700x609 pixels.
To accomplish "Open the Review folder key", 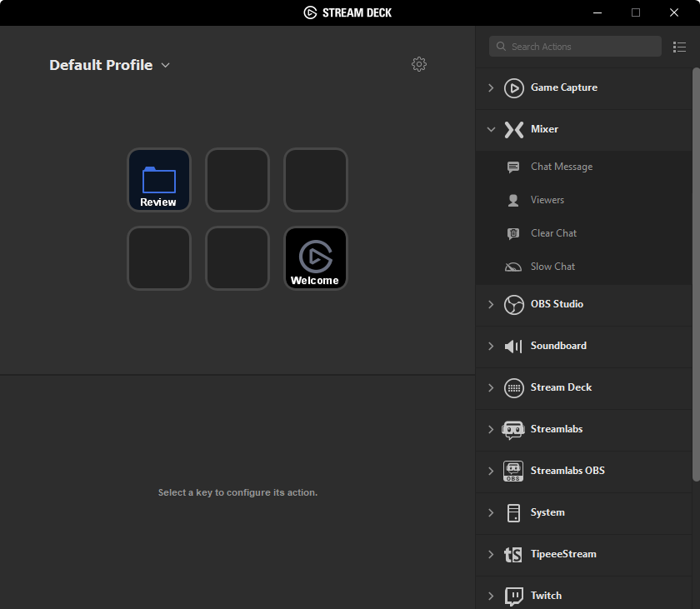I will pyautogui.click(x=159, y=180).
